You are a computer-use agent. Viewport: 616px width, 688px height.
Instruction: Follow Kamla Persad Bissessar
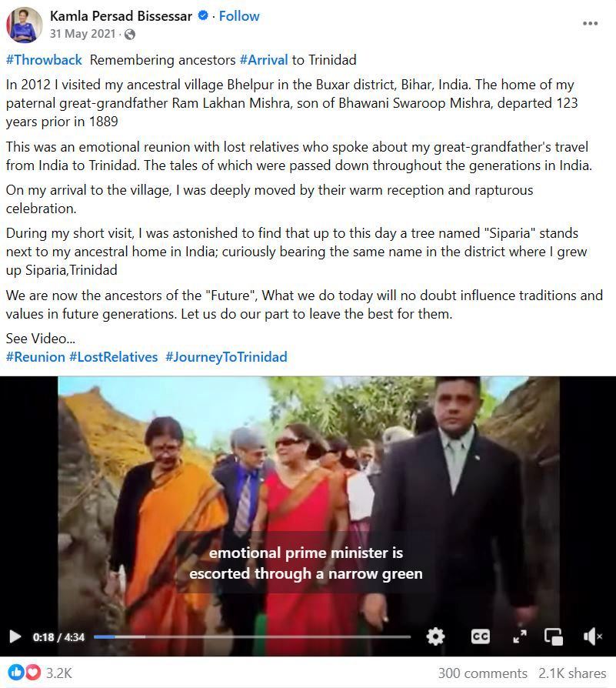[x=239, y=16]
